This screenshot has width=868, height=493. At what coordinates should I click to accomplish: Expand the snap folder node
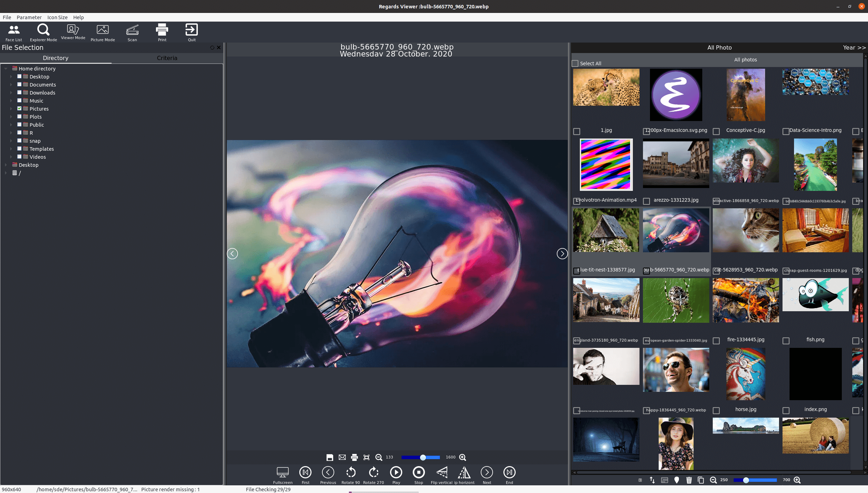pyautogui.click(x=11, y=141)
